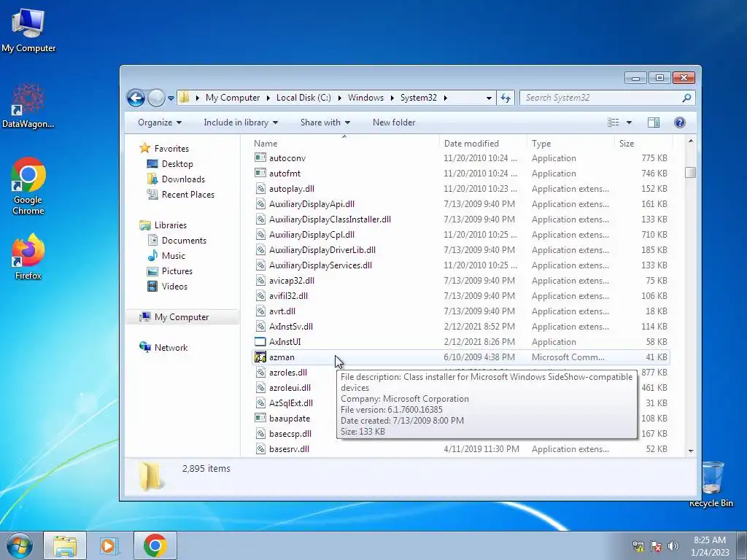Select autoplay.dll file icon

coord(260,189)
